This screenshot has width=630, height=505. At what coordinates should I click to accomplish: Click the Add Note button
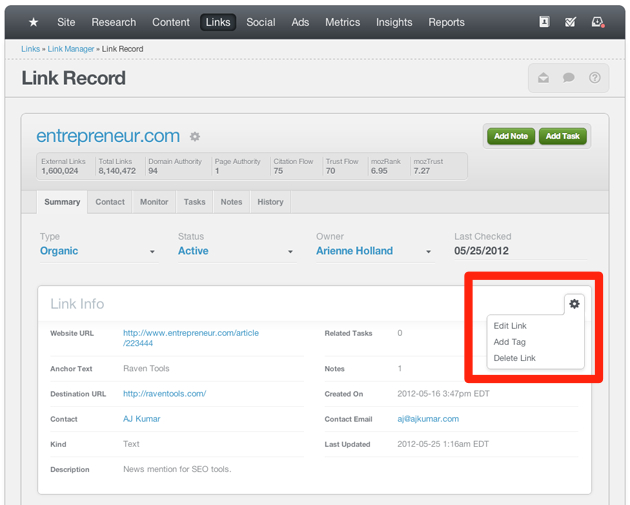tap(511, 136)
